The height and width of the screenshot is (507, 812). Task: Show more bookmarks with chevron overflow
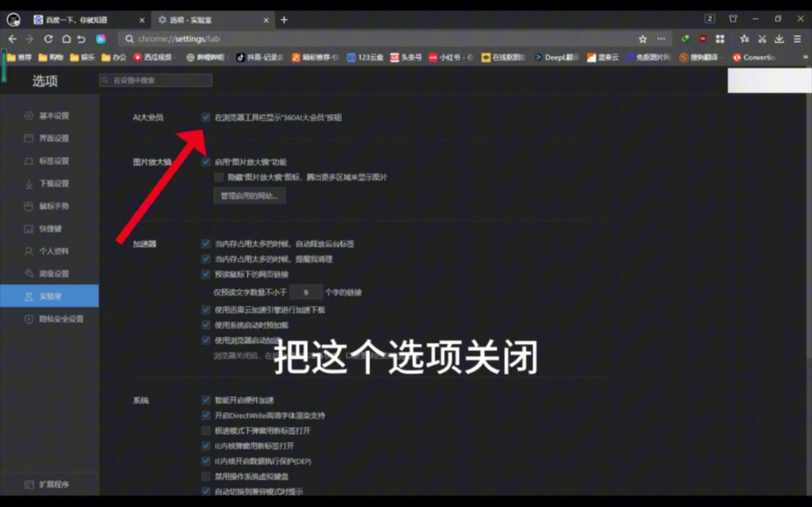805,57
